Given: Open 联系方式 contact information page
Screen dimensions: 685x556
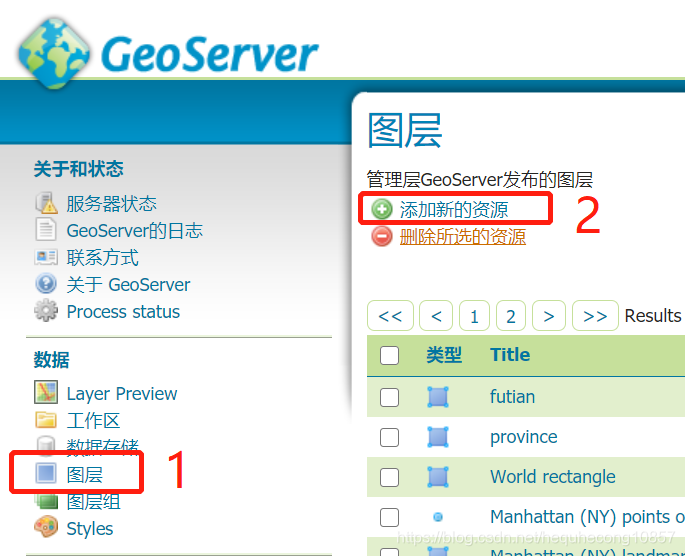Looking at the screenshot, I should coord(103,258).
